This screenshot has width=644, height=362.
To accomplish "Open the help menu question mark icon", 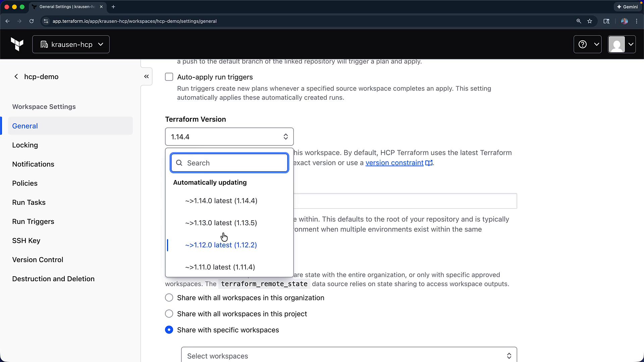I will 583,44.
